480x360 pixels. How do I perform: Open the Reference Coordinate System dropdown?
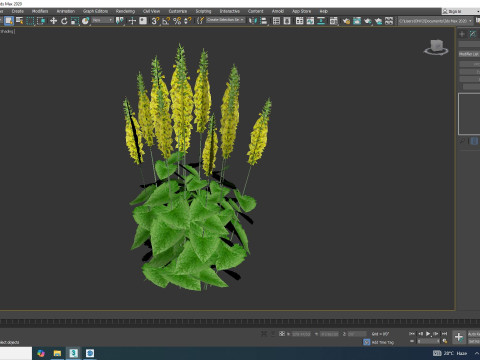[103, 20]
